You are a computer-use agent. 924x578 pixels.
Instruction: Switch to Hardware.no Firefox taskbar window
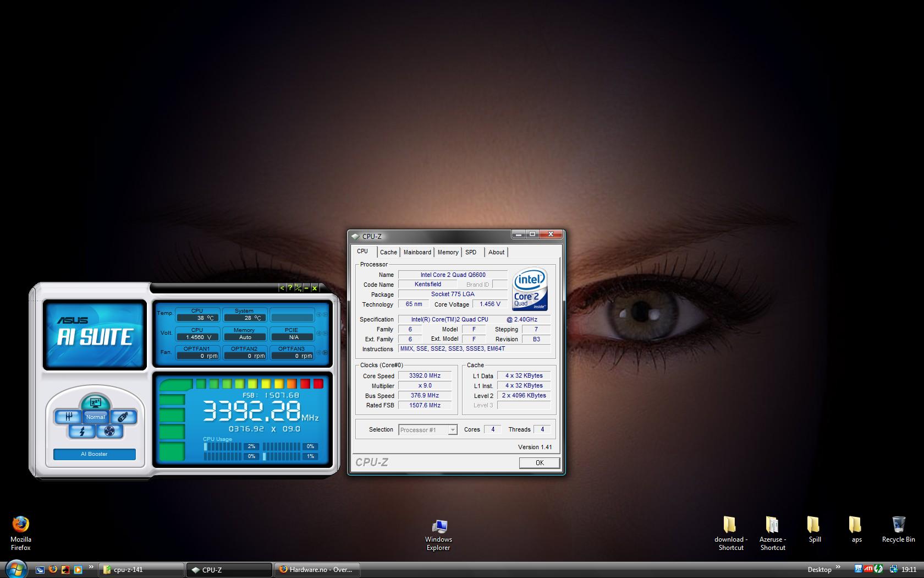317,570
